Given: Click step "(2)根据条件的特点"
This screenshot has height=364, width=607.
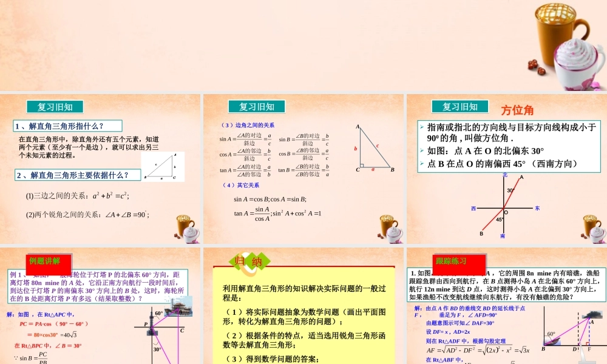Looking at the screenshot, I should [x=304, y=340].
